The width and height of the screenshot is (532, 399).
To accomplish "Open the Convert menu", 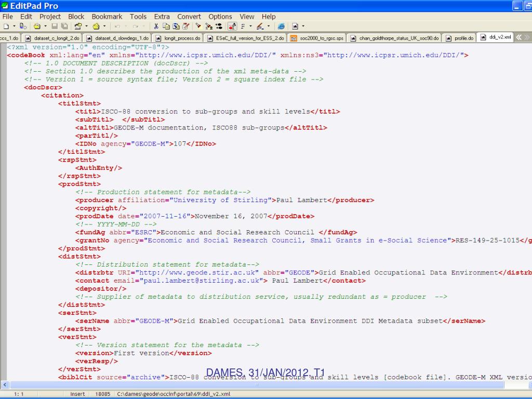I will [189, 16].
